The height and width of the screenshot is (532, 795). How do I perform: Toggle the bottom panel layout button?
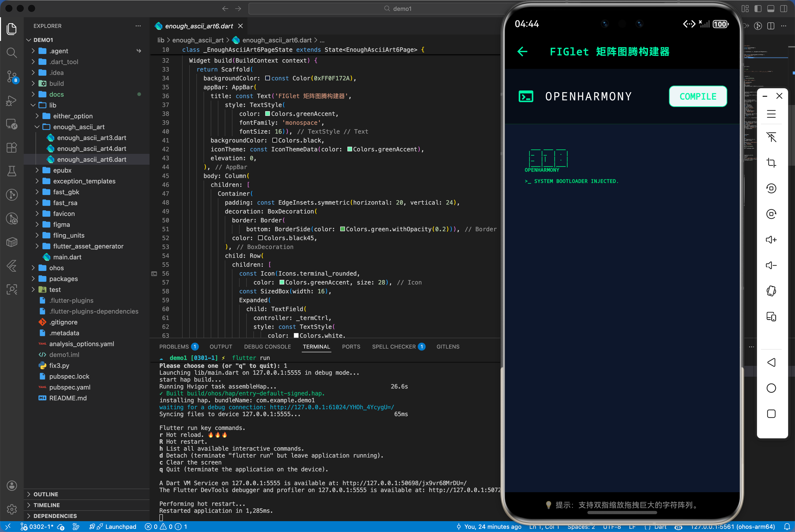point(771,8)
